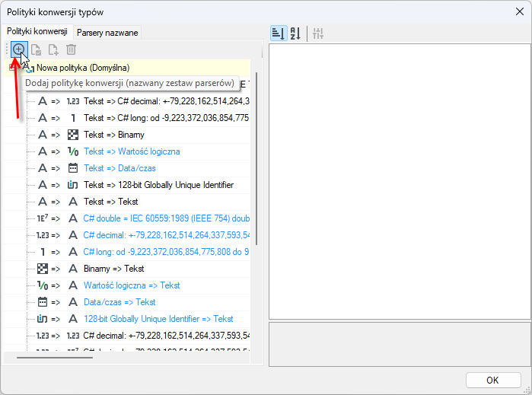Select the Nowa polityka (Domyślna) node
Screen dimensions: 532x395
[x=83, y=68]
